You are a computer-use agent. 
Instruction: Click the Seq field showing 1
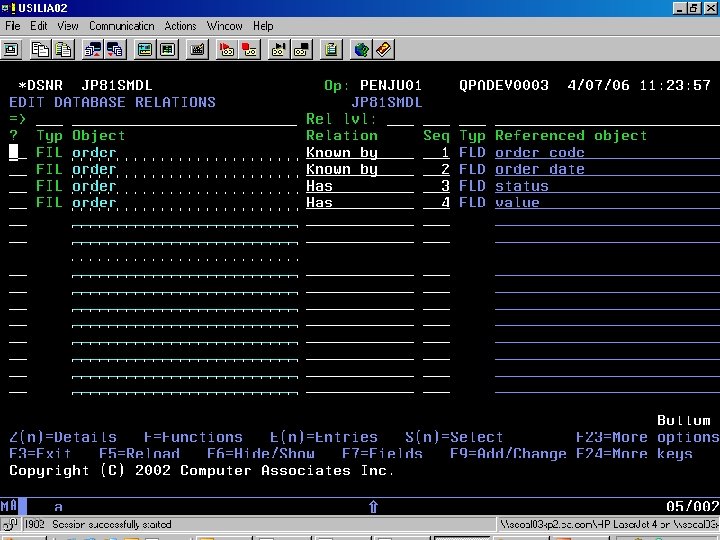pyautogui.click(x=436, y=152)
